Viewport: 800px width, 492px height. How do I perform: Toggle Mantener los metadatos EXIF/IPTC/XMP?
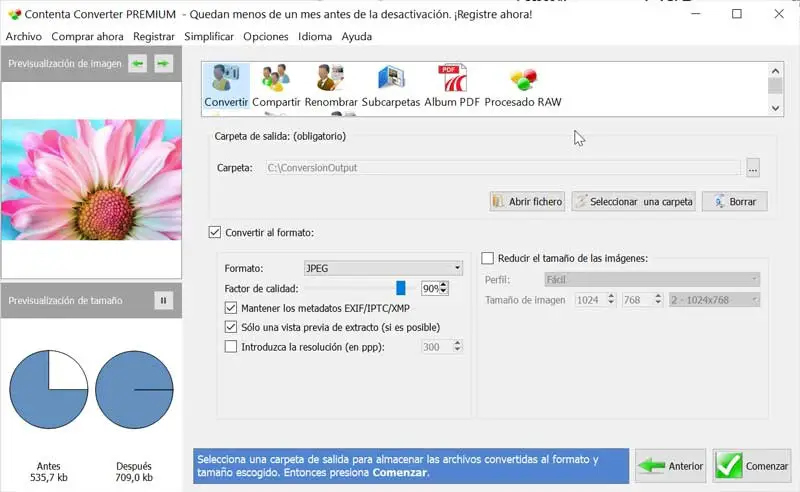tap(231, 308)
